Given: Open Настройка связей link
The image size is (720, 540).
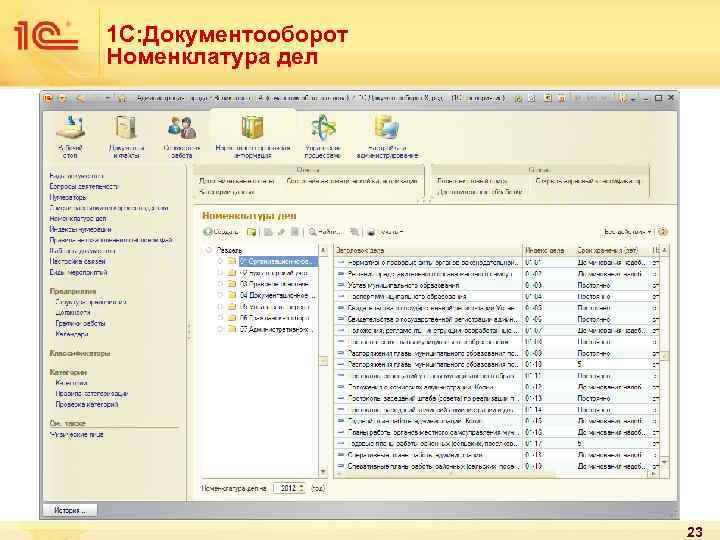Looking at the screenshot, I should pyautogui.click(x=78, y=261).
